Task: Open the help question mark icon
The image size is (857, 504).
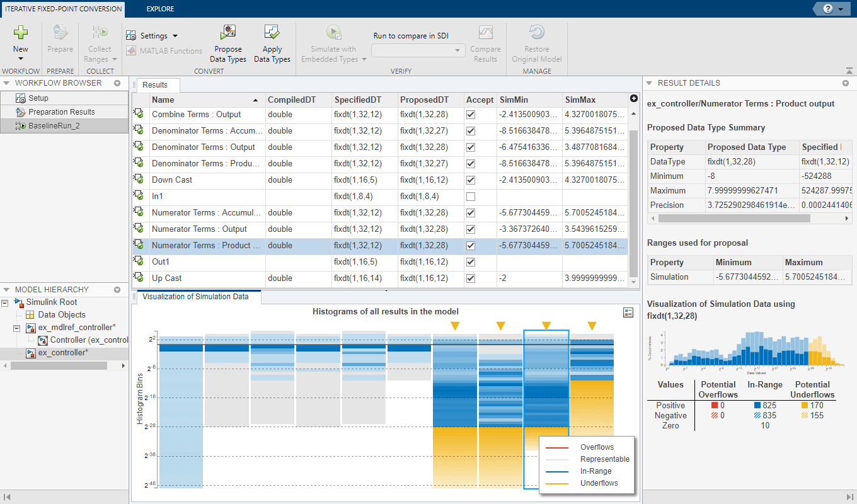Action: pos(827,9)
